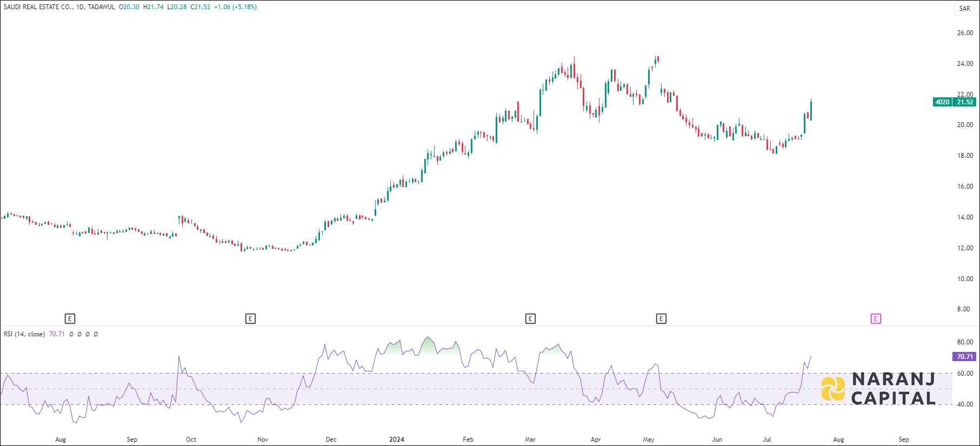Screen dimensions: 980x446
Task: Open the earnings marker near March
Action: coord(530,319)
